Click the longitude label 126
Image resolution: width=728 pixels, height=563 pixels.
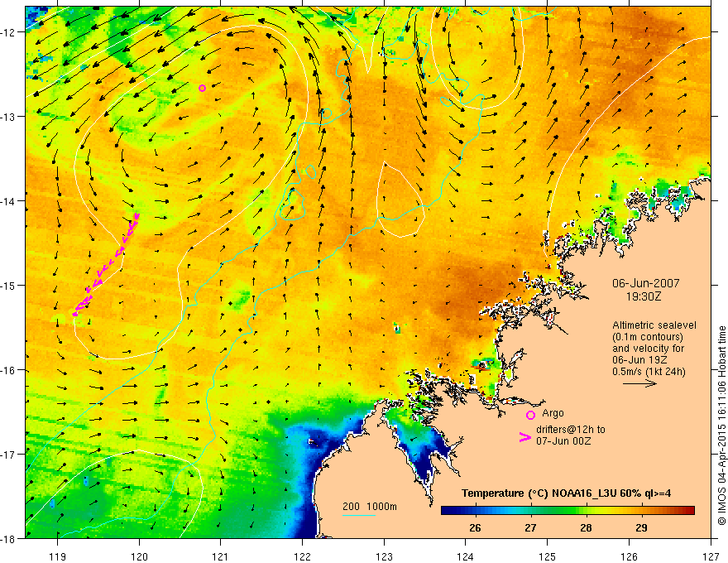(629, 556)
